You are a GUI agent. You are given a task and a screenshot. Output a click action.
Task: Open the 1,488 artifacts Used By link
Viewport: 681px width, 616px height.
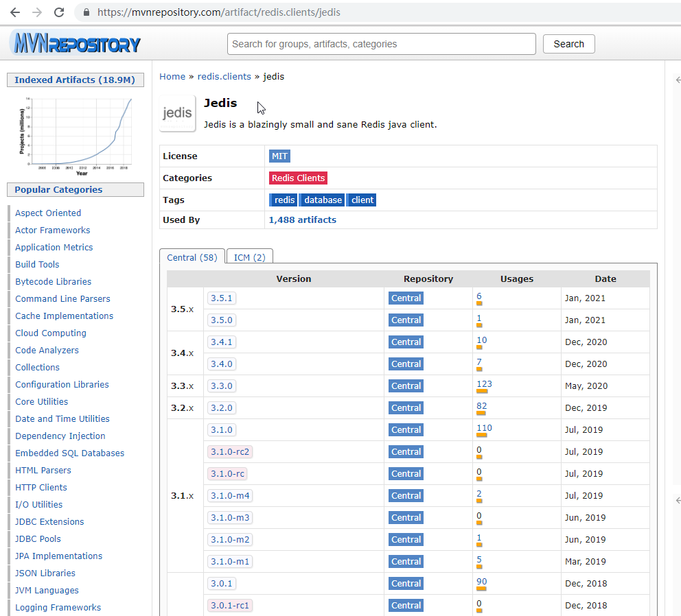(303, 220)
